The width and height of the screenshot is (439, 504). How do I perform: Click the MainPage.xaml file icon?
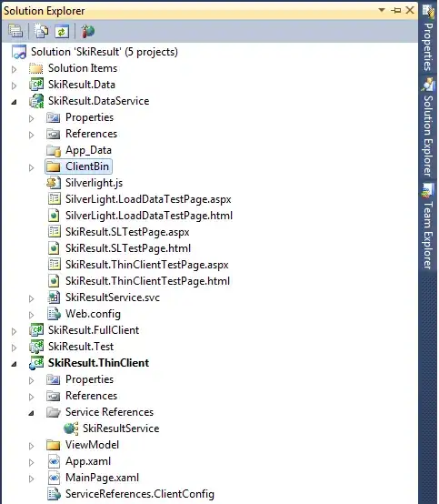click(54, 478)
